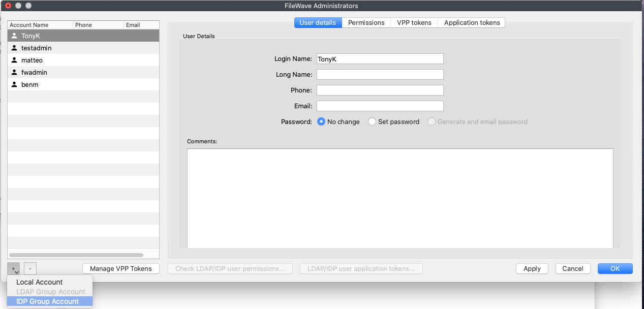Screen dimensions: 644x309
Task: Confirm the dialog with OK
Action: (x=615, y=268)
